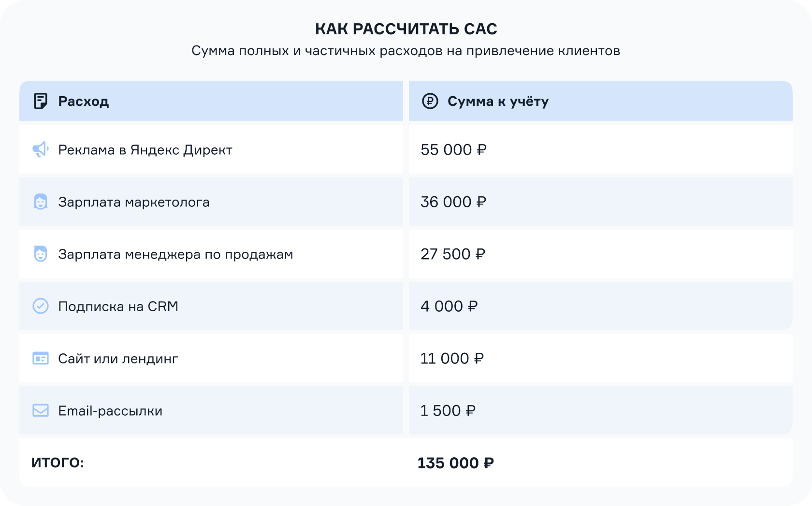812x506 pixels.
Task: Click the landing page window icon
Action: (41, 358)
